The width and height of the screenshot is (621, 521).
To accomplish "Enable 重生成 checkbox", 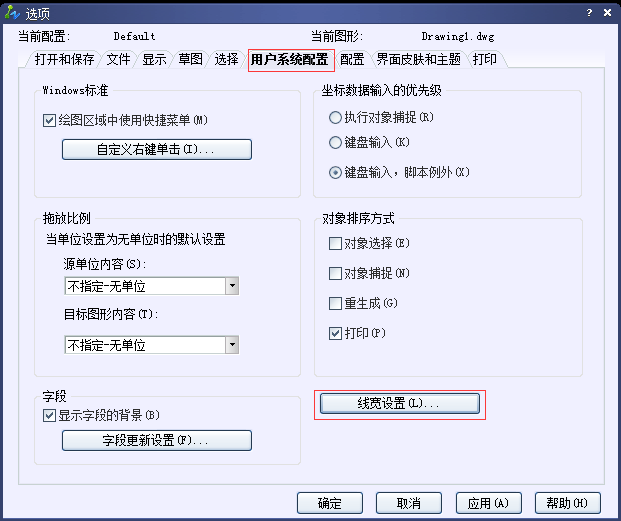I will coord(336,303).
